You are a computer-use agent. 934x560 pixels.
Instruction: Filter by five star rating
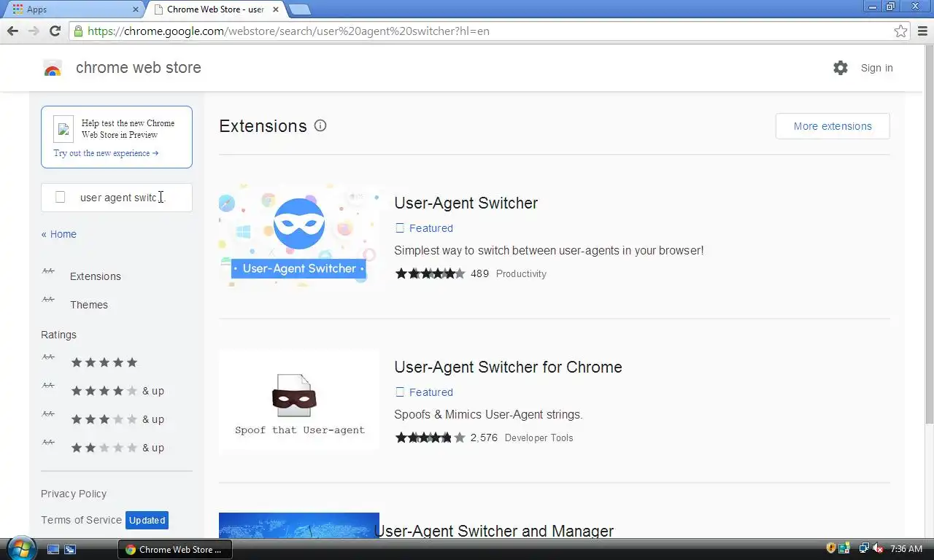click(104, 362)
